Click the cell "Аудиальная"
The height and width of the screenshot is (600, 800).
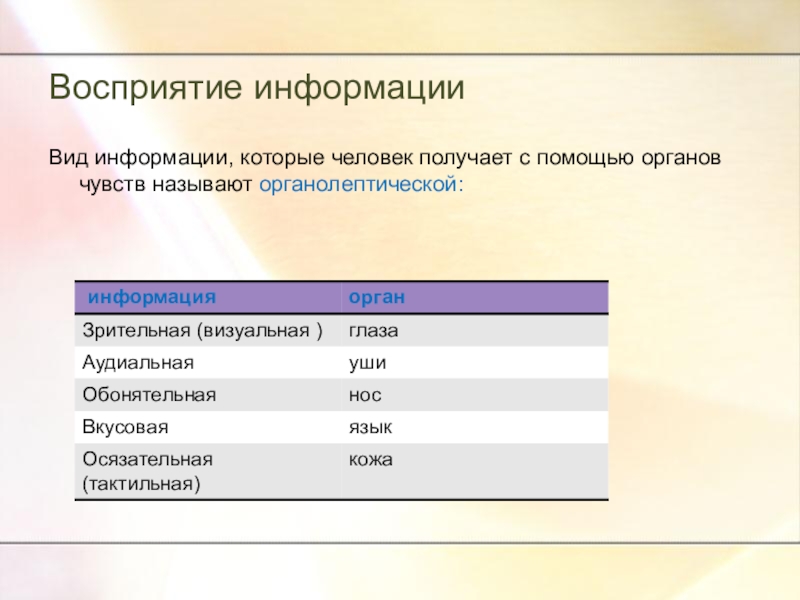tap(208, 363)
